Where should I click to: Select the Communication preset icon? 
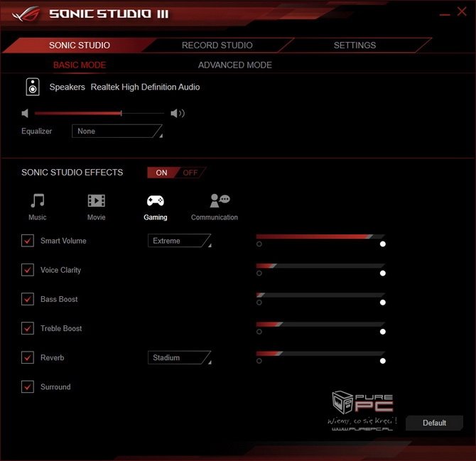(220, 200)
